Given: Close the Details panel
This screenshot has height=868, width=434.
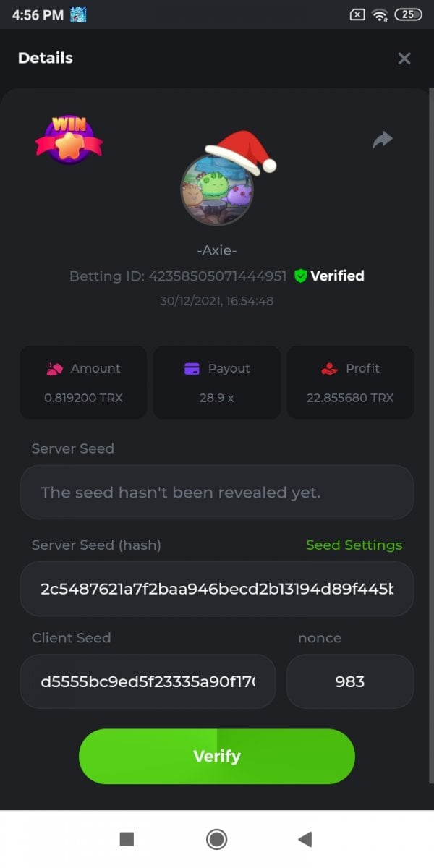Looking at the screenshot, I should 404,59.
